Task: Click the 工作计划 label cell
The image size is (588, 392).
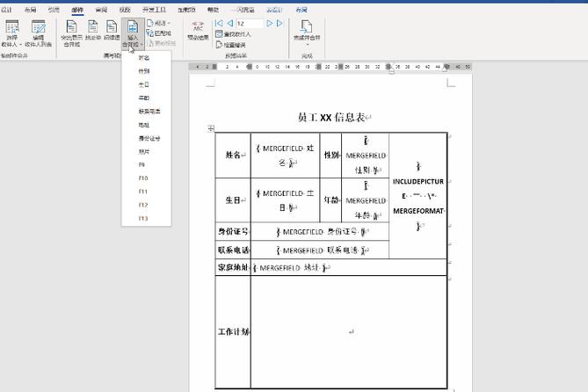Action: (x=233, y=332)
